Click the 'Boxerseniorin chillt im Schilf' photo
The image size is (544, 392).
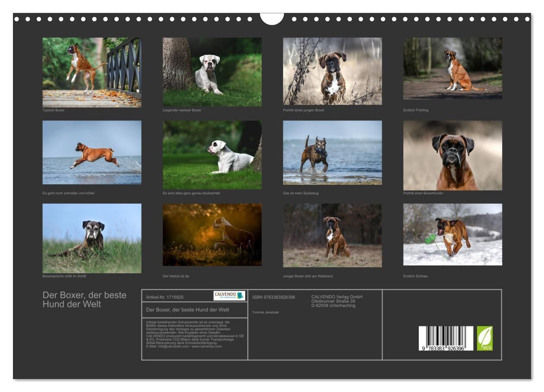pos(92,238)
